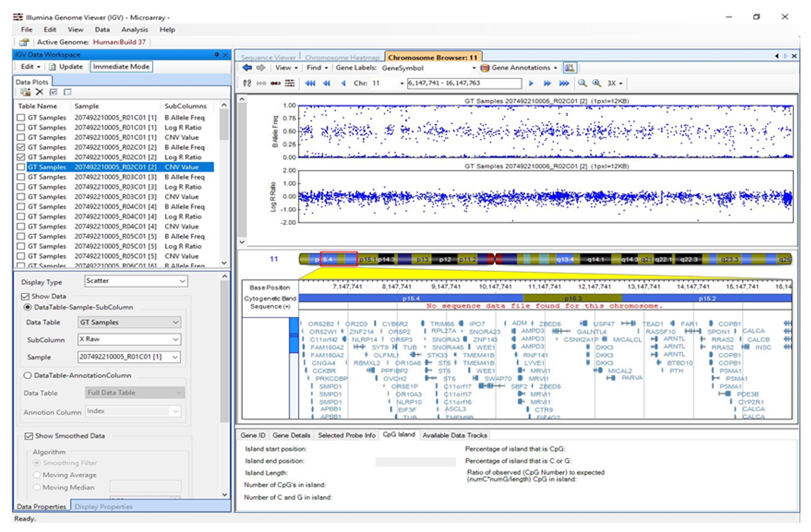Move right with double arrow

(547, 83)
